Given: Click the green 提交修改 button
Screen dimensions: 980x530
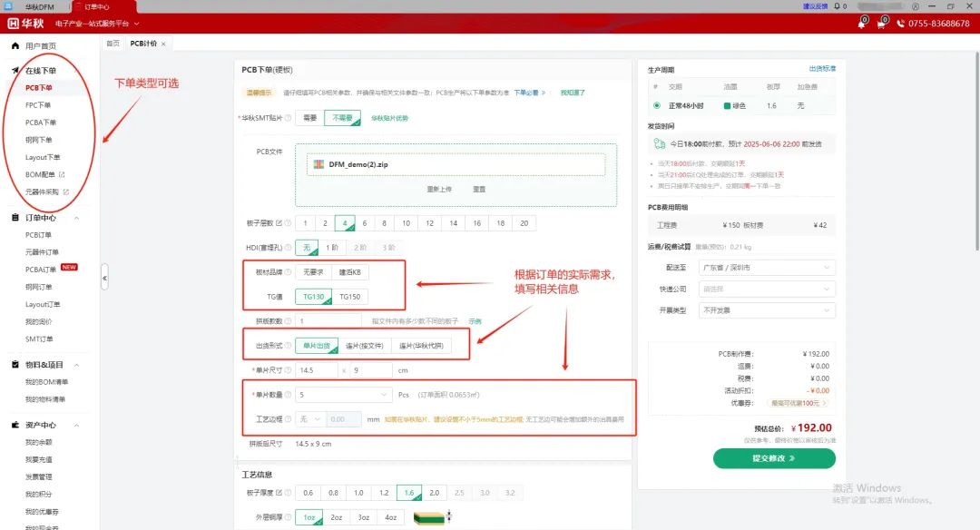Looking at the screenshot, I should [x=774, y=458].
